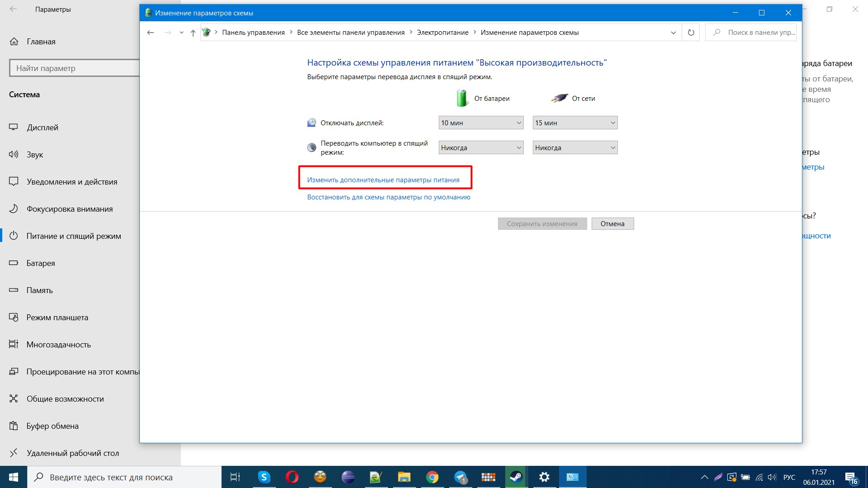Screen dimensions: 868x488
Task: Open the Дисплей settings section
Action: tap(43, 128)
